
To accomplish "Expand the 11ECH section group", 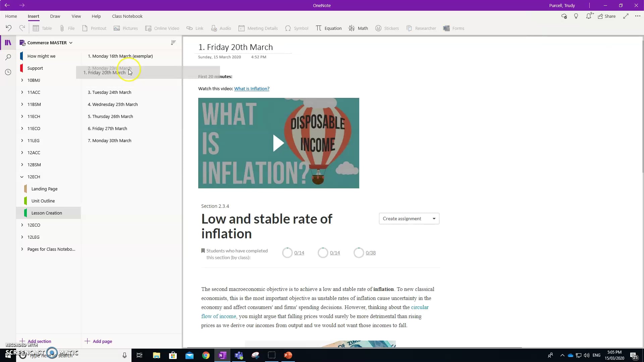I will 22,116.
